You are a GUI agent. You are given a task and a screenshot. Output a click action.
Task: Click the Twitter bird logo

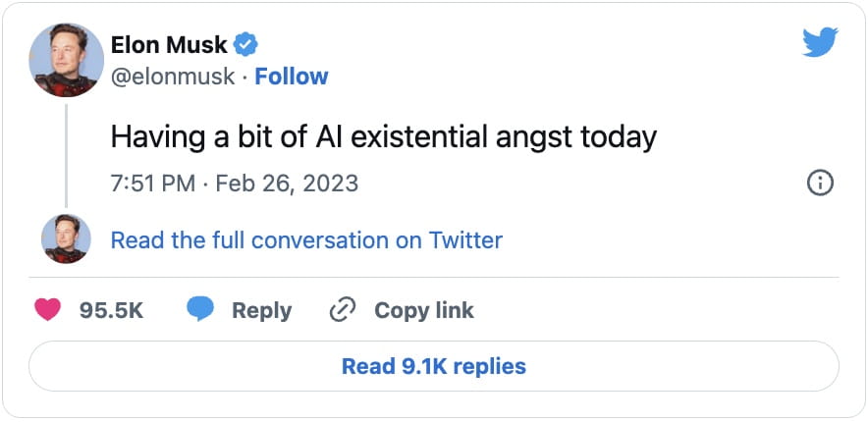point(819,41)
